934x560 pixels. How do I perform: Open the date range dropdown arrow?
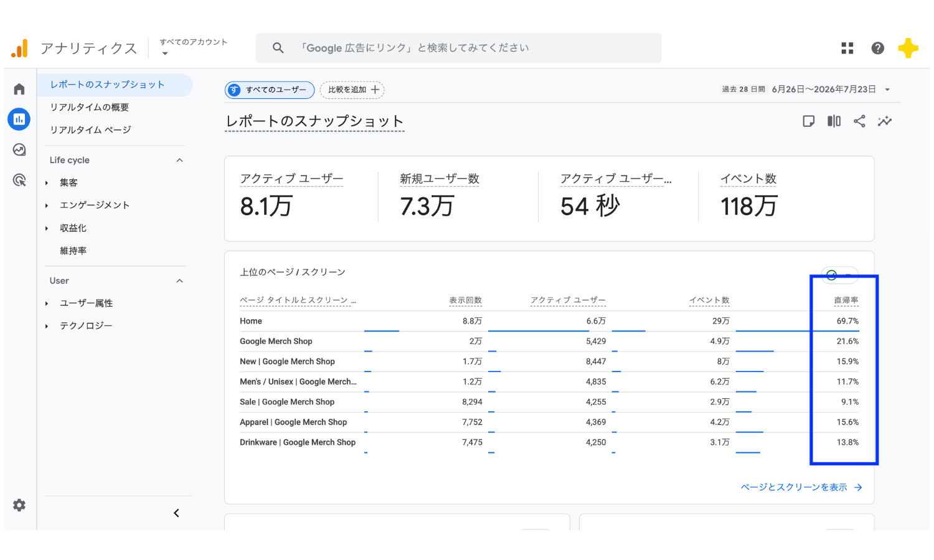click(887, 90)
